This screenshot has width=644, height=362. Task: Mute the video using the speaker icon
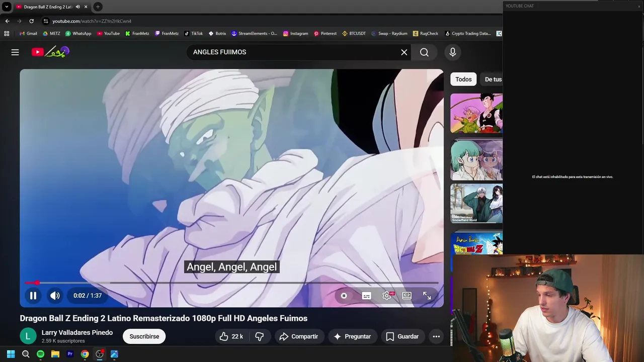pos(55,296)
